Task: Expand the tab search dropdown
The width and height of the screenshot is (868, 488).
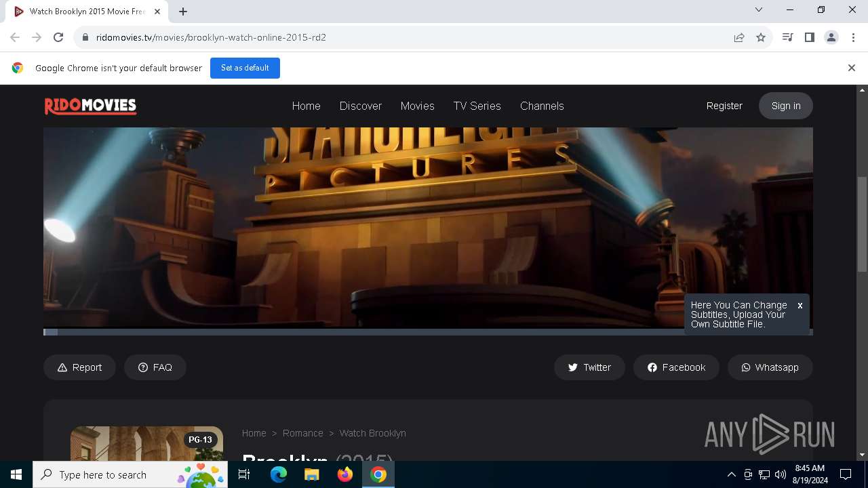Action: coord(759,9)
